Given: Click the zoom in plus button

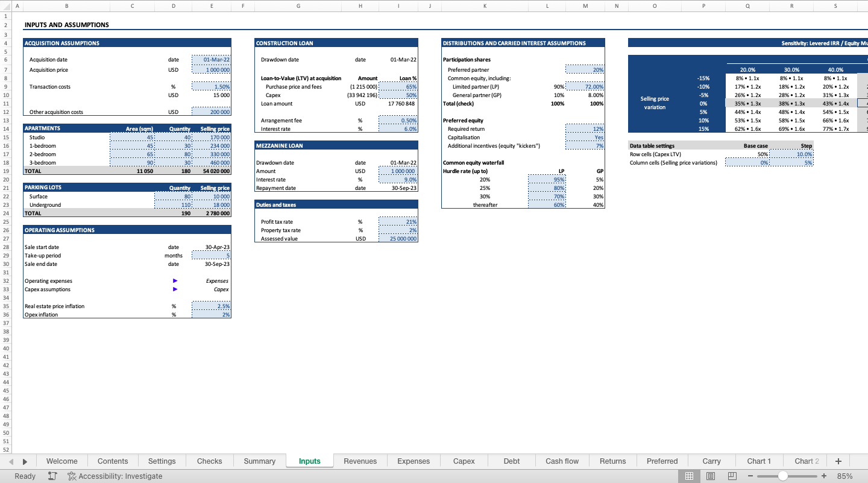Looking at the screenshot, I should click(x=824, y=476).
